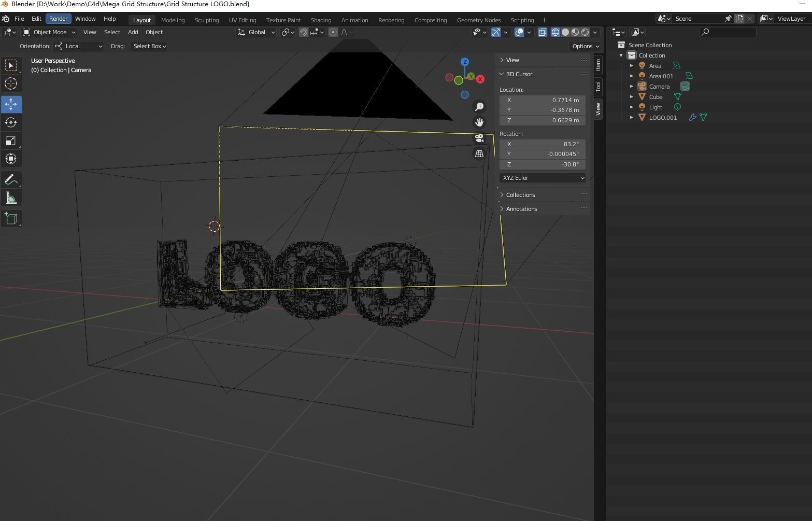Select the Move tool
This screenshot has height=521, width=812.
[11, 104]
